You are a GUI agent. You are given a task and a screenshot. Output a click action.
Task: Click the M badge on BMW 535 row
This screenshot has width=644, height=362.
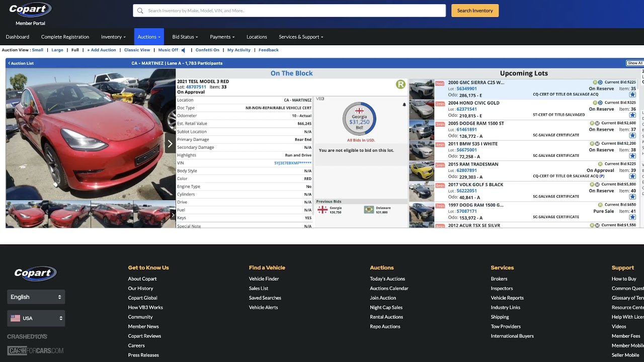tap(598, 144)
